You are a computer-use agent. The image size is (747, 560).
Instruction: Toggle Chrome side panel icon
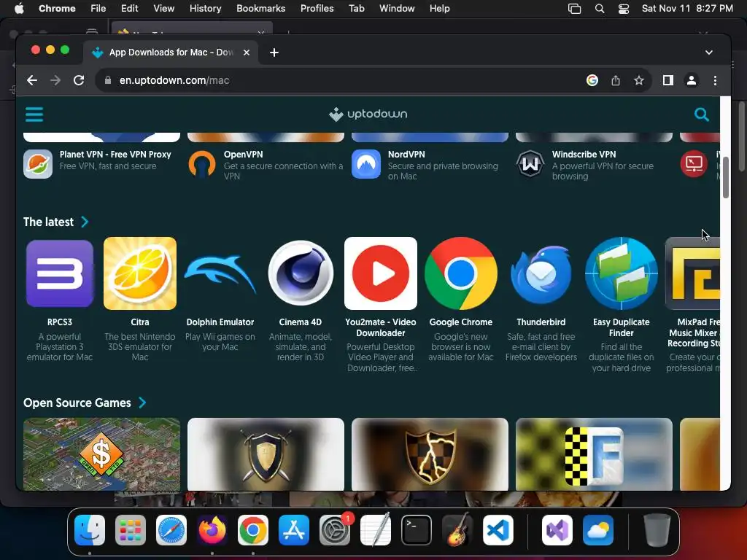click(668, 80)
